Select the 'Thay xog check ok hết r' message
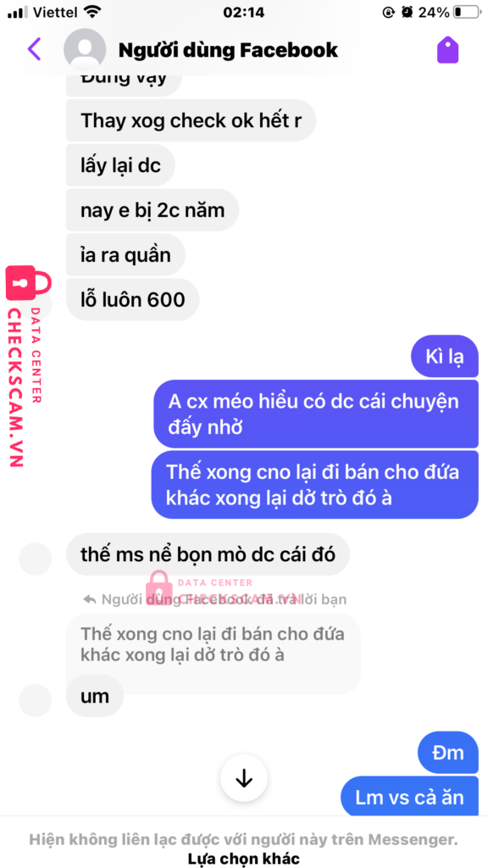The image size is (488, 868). (x=191, y=120)
